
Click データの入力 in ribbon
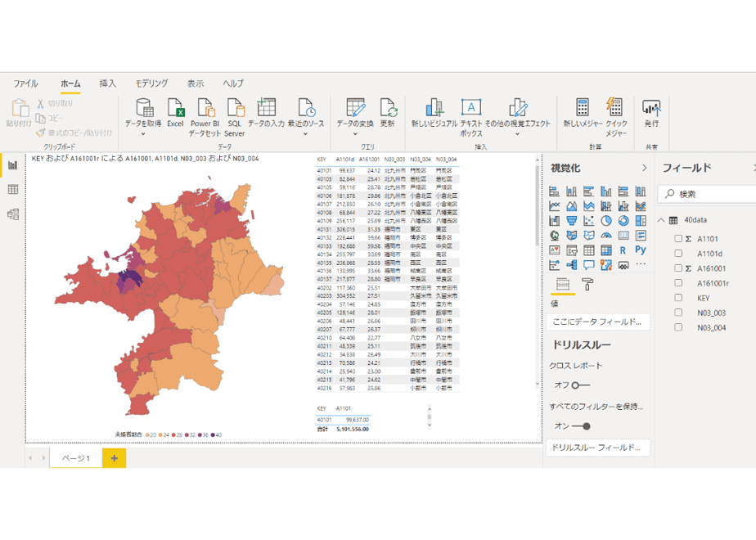[266, 113]
